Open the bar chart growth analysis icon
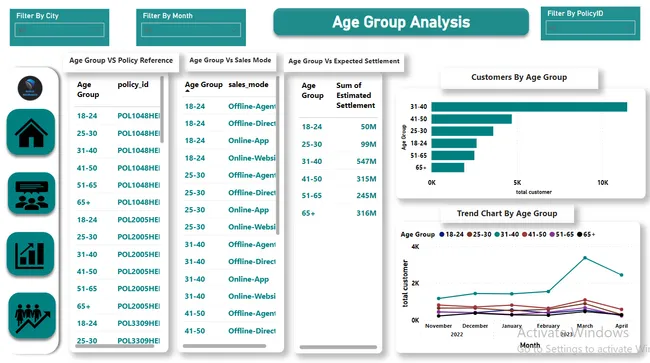 tap(30, 254)
